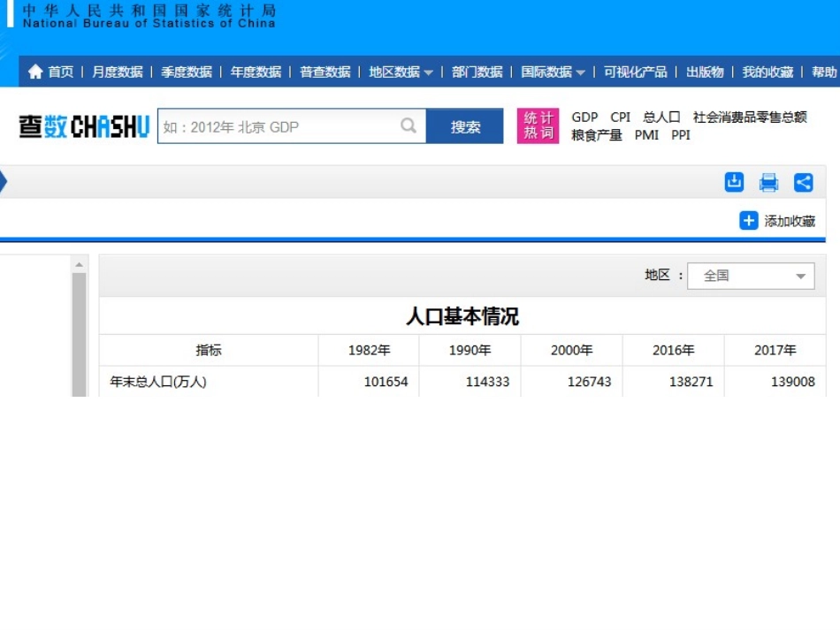Open 可视化产品 menu item
Image resolution: width=840 pixels, height=630 pixels.
[636, 72]
